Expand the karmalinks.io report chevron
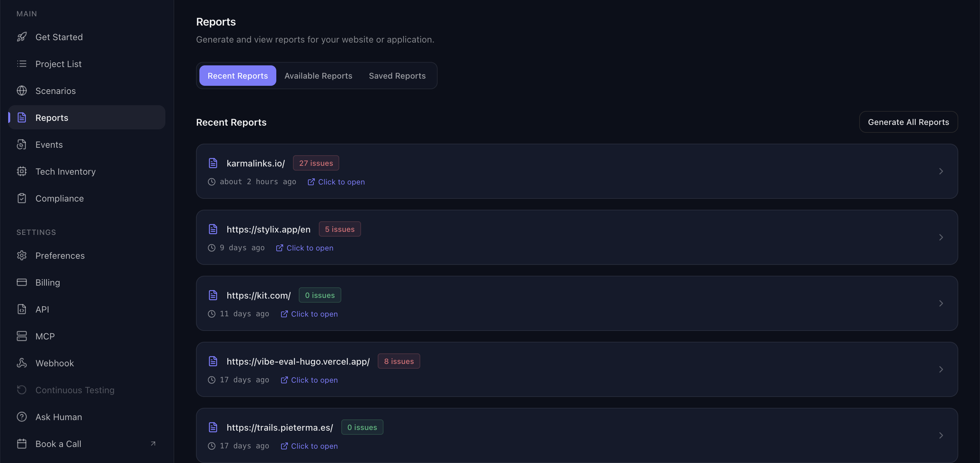The image size is (980, 463). point(941,171)
